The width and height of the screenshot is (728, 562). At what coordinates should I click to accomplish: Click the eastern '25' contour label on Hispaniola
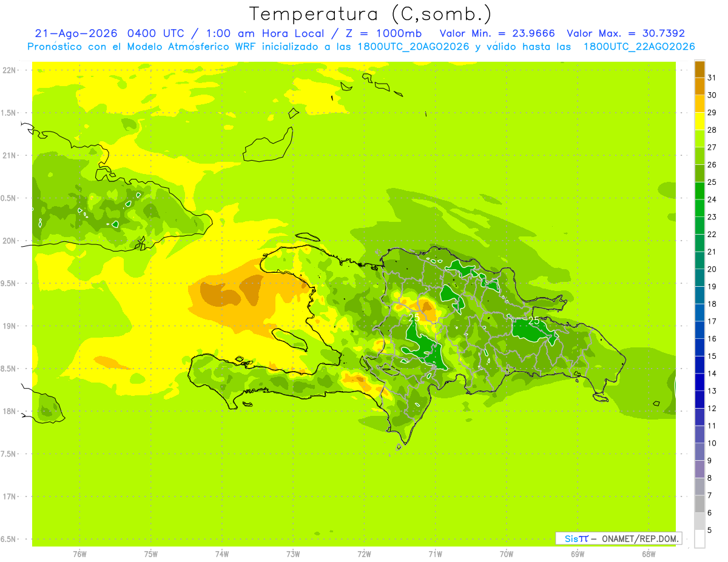point(534,321)
